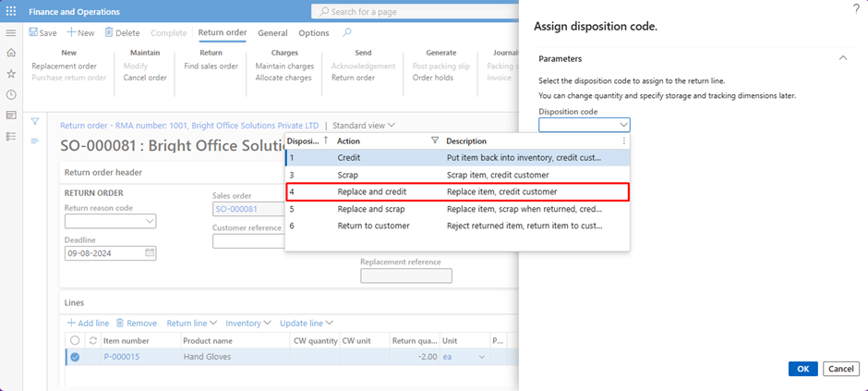Open the SO-000081 sales order link
The height and width of the screenshot is (391, 868).
236,209
